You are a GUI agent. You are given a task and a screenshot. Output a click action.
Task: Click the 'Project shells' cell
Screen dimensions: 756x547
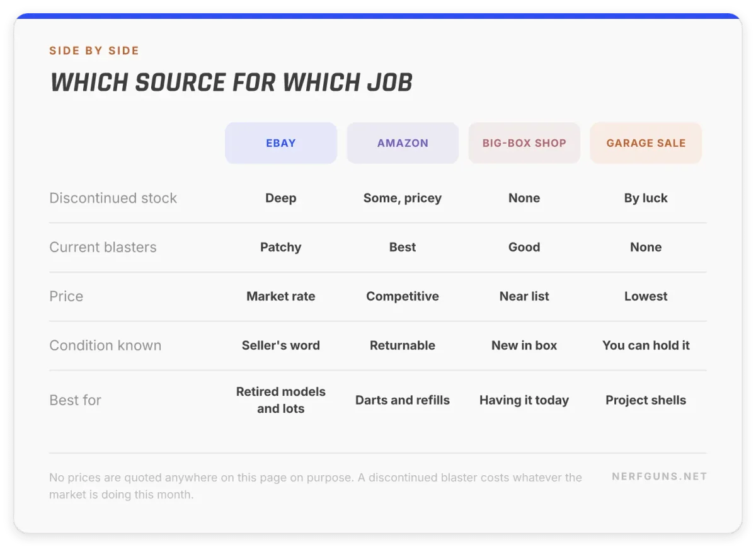click(x=646, y=400)
